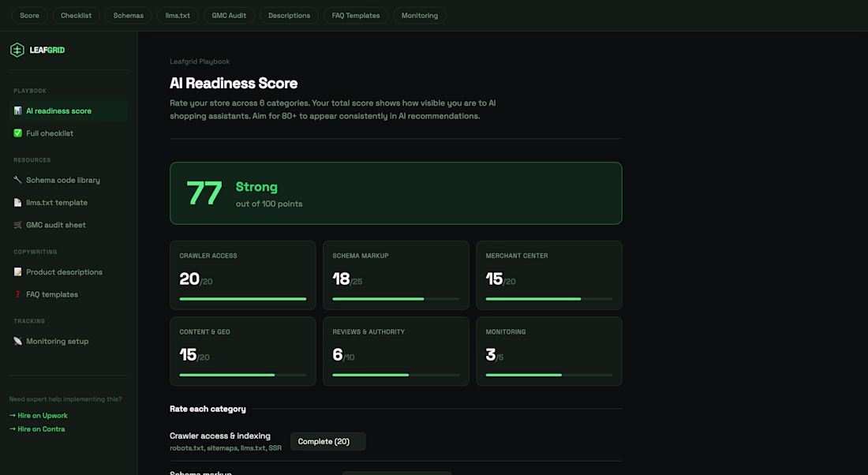Click the wrench icon beside Schema code library
The height and width of the screenshot is (475, 868).
tap(17, 180)
